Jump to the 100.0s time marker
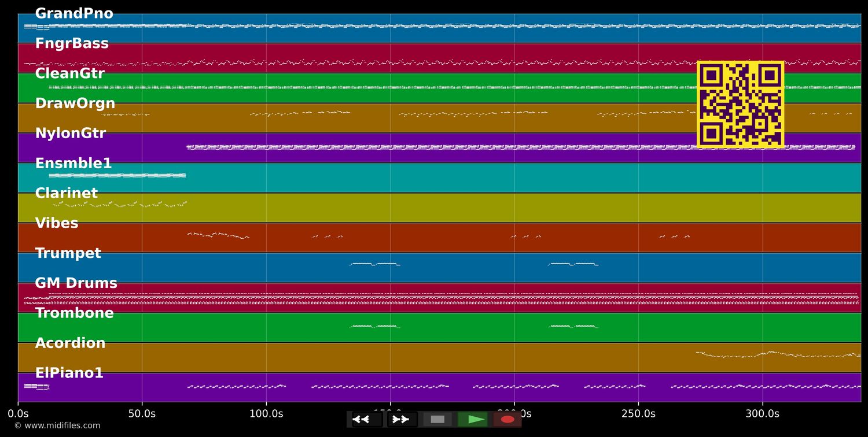The image size is (868, 437). [x=266, y=414]
